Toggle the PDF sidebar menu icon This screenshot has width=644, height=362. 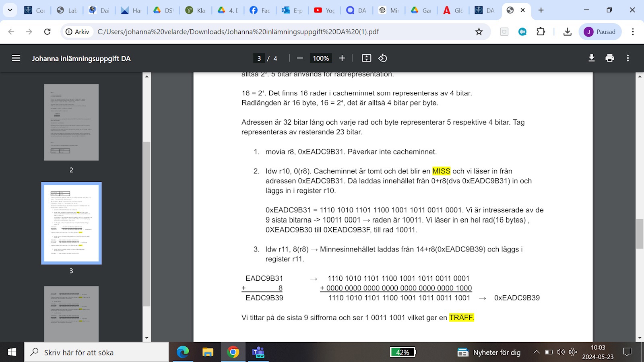point(16,58)
